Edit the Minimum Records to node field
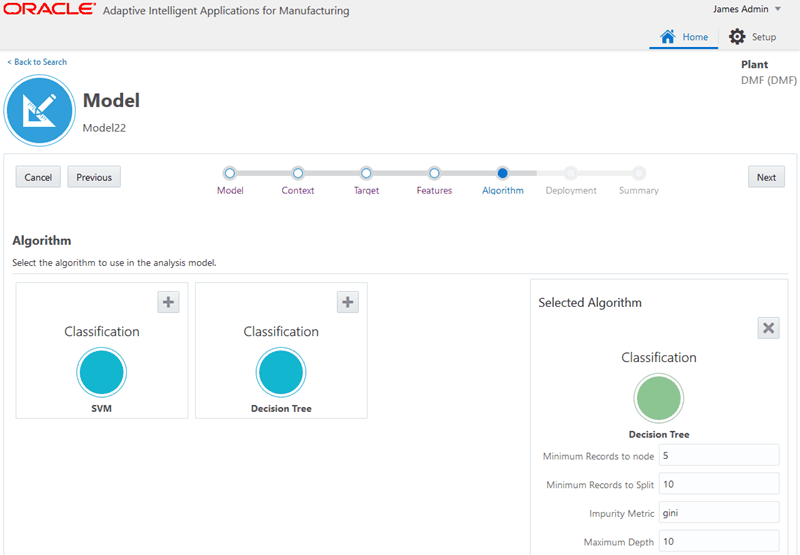The image size is (800, 555). pyautogui.click(x=718, y=456)
